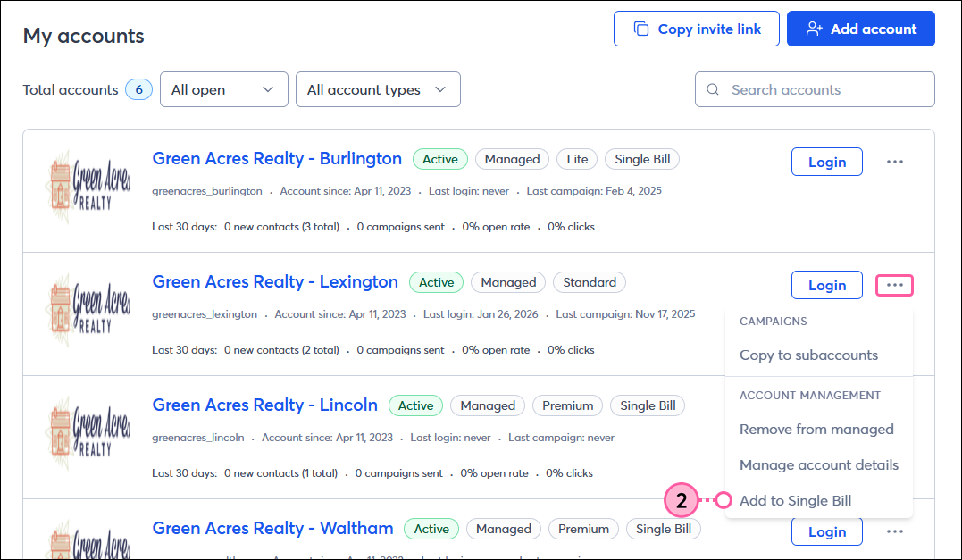Image resolution: width=962 pixels, height=560 pixels.
Task: Click the total accounts count badge 6
Action: 138,89
